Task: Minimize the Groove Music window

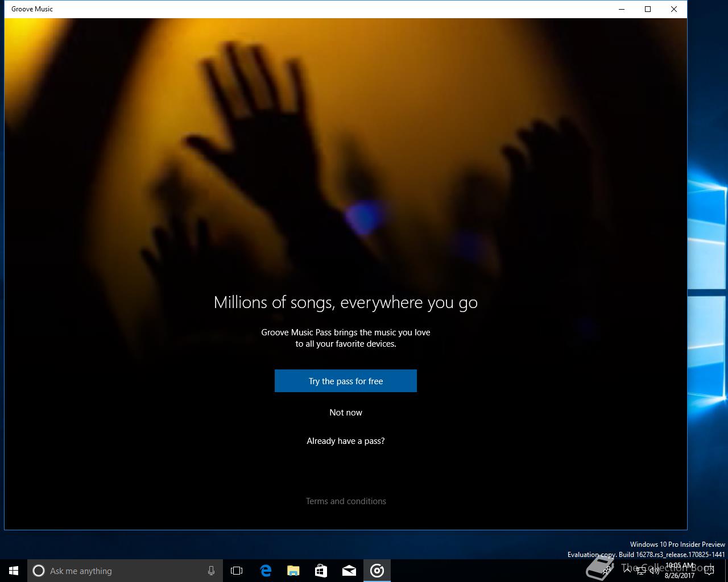Action: pyautogui.click(x=622, y=9)
